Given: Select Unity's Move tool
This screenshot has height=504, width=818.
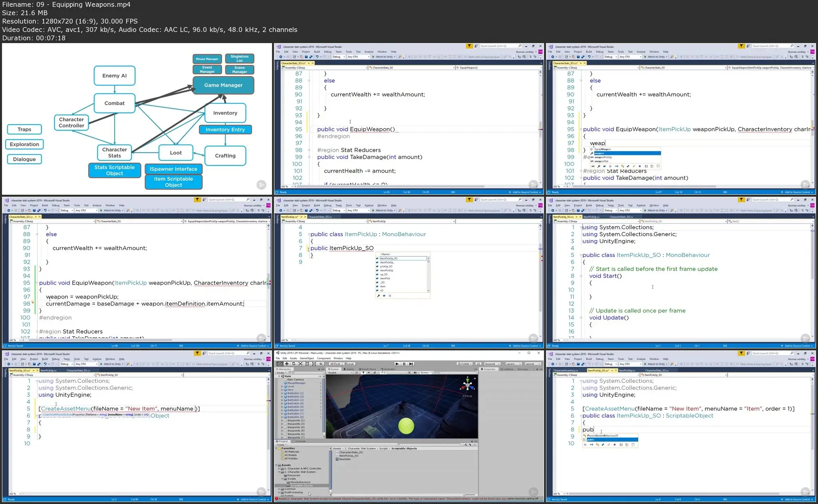Looking at the screenshot, I should point(287,364).
